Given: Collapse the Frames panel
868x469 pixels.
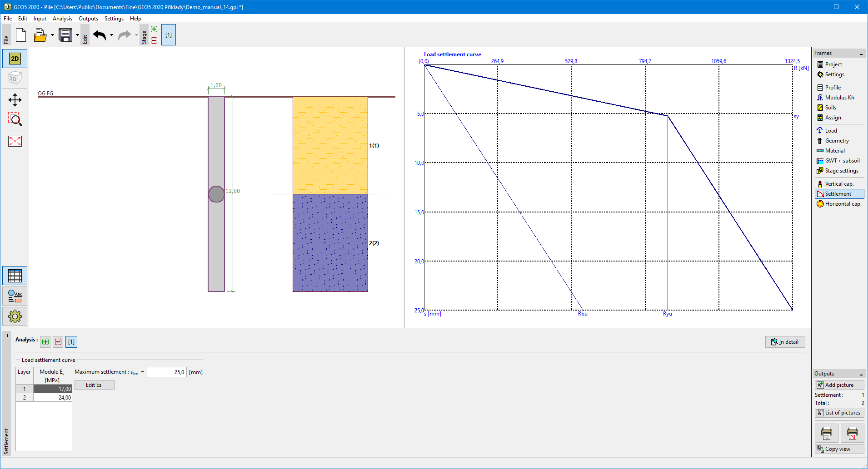Looking at the screenshot, I should point(861,54).
